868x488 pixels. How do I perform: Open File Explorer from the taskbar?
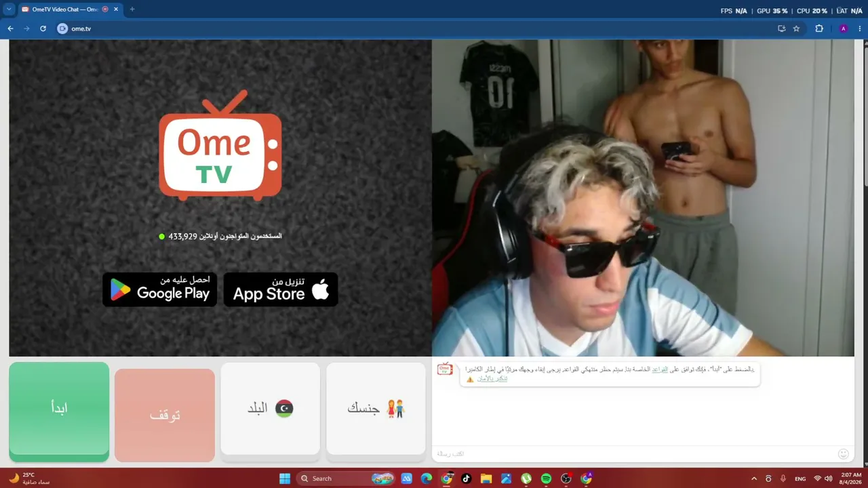486,479
